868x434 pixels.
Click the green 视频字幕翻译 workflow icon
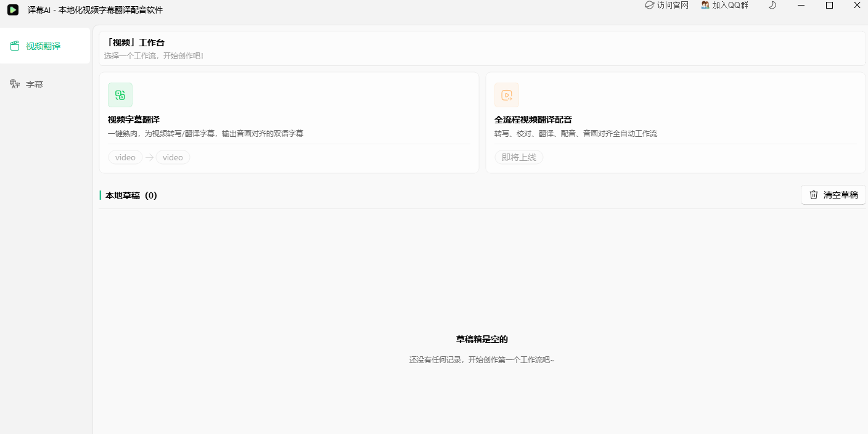click(x=120, y=95)
